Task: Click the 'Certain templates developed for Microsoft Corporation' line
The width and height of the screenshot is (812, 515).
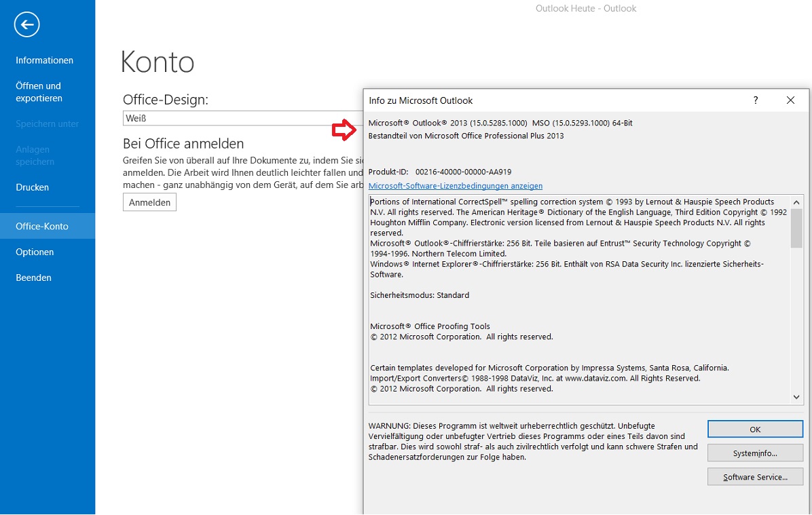Action: (x=549, y=368)
